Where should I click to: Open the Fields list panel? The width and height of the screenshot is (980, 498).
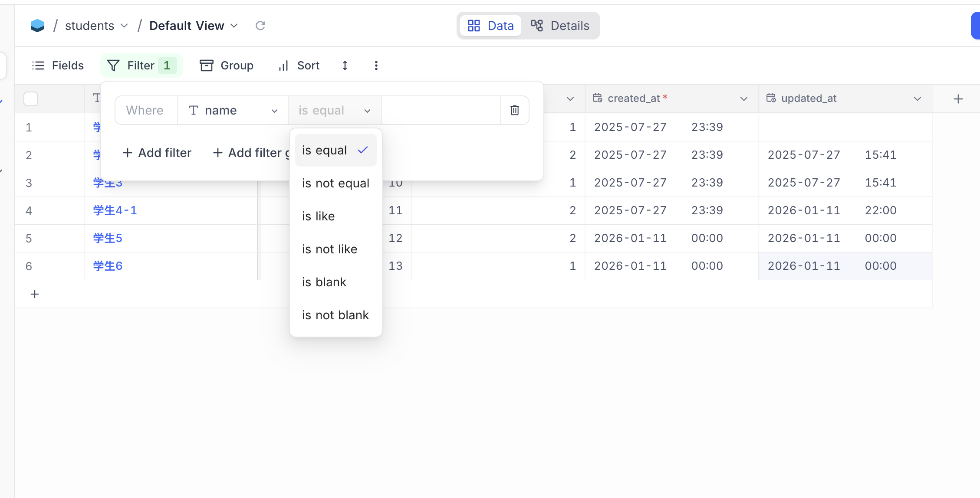pos(58,66)
